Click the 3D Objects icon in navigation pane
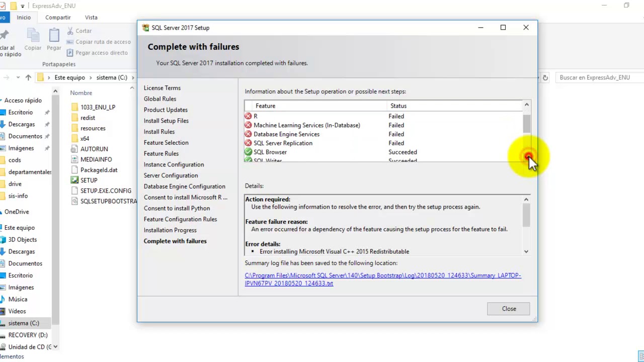This screenshot has height=362, width=644. point(3,240)
